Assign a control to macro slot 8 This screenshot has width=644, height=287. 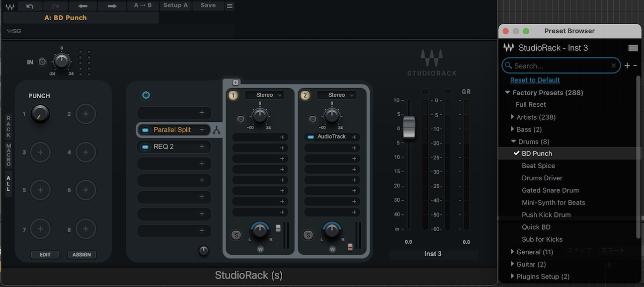click(x=86, y=229)
